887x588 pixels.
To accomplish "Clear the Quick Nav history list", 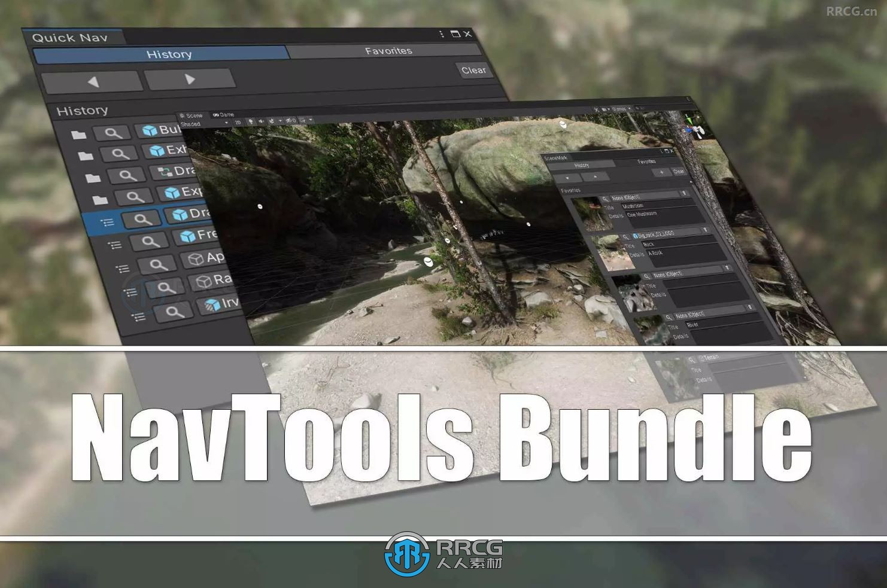I will click(473, 71).
